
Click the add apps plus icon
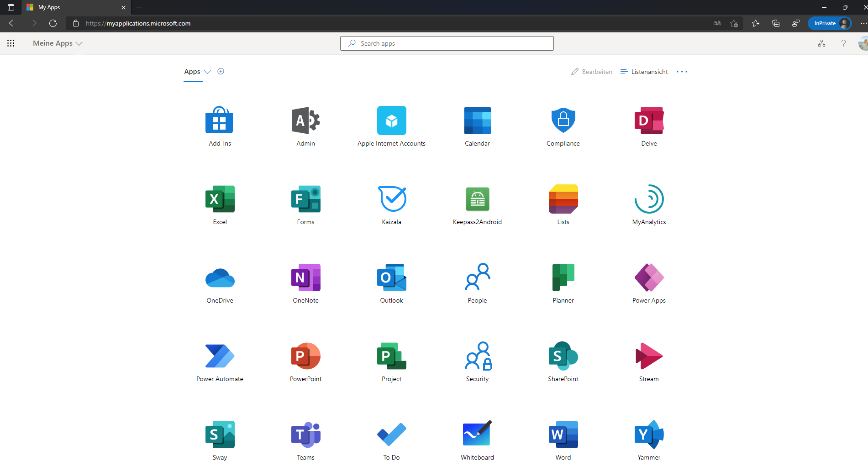click(221, 71)
